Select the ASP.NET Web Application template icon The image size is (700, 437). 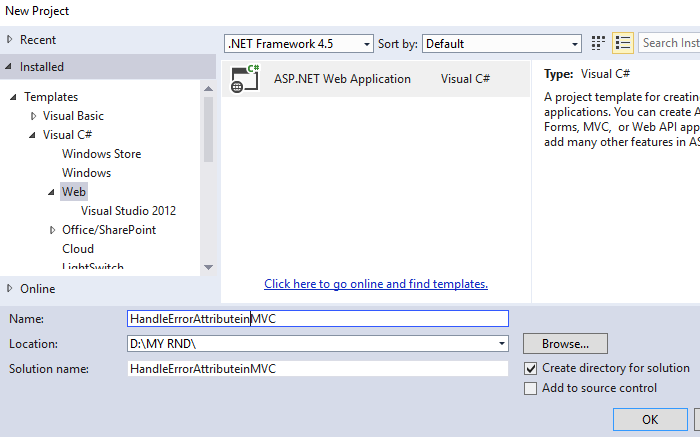(245, 79)
